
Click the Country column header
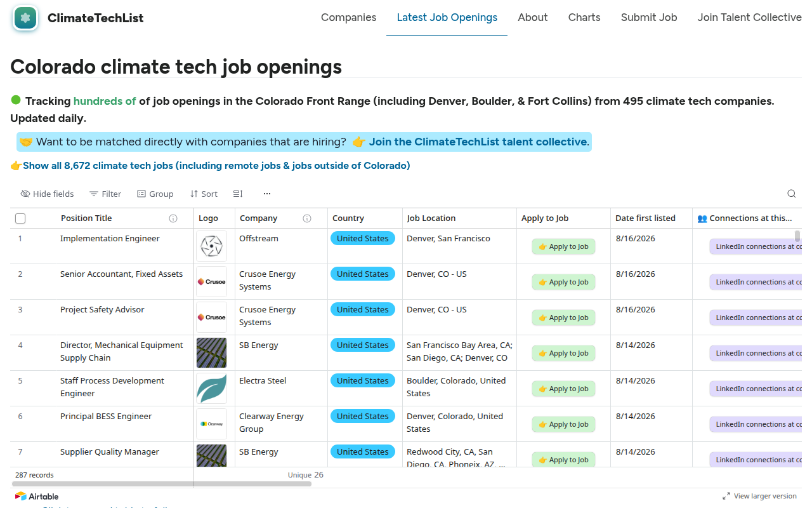pos(365,218)
